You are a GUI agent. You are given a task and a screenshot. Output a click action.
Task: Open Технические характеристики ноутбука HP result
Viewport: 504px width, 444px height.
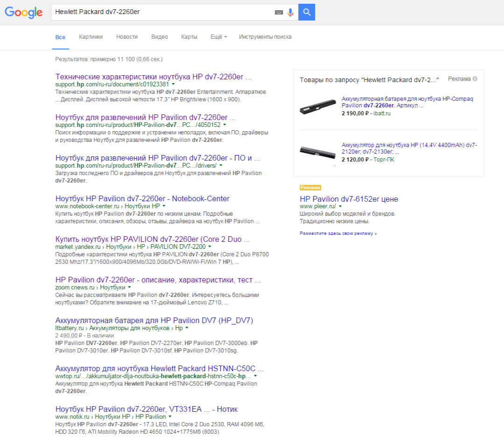[x=153, y=77]
